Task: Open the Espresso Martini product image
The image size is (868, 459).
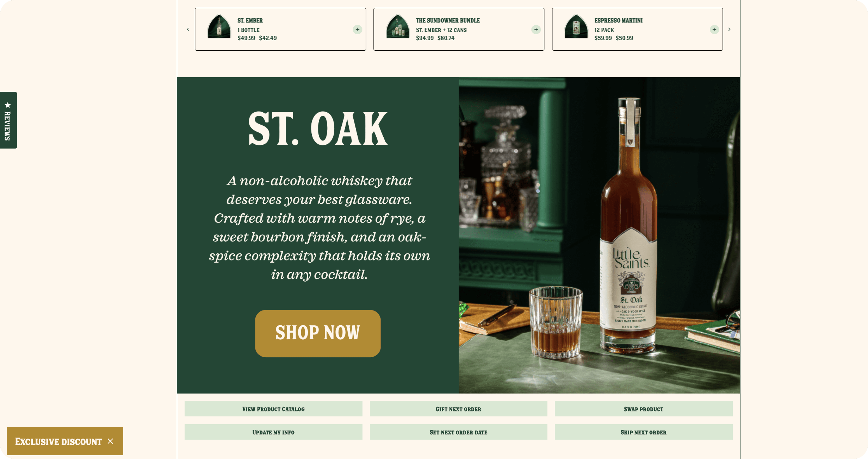Action: pos(576,26)
